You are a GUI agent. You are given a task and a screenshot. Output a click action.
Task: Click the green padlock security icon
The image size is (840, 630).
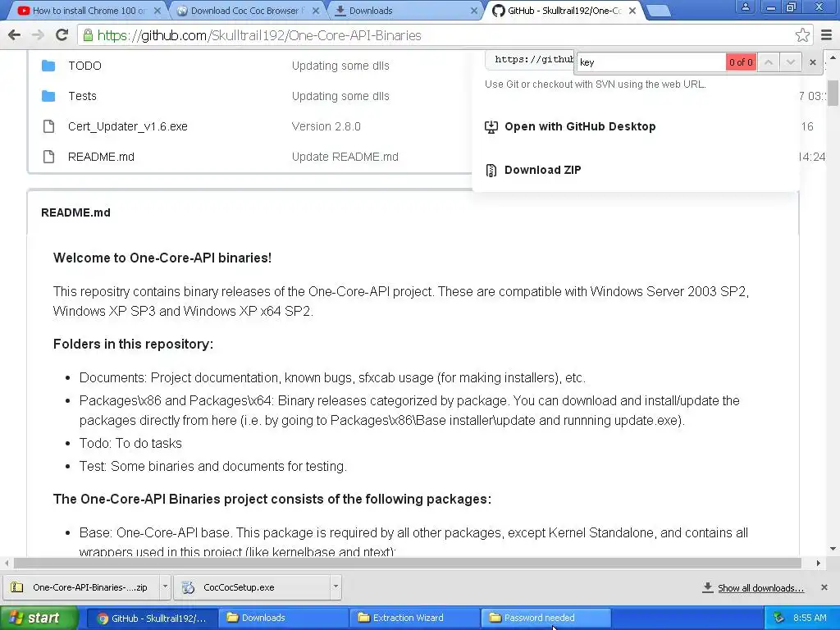pos(87,35)
